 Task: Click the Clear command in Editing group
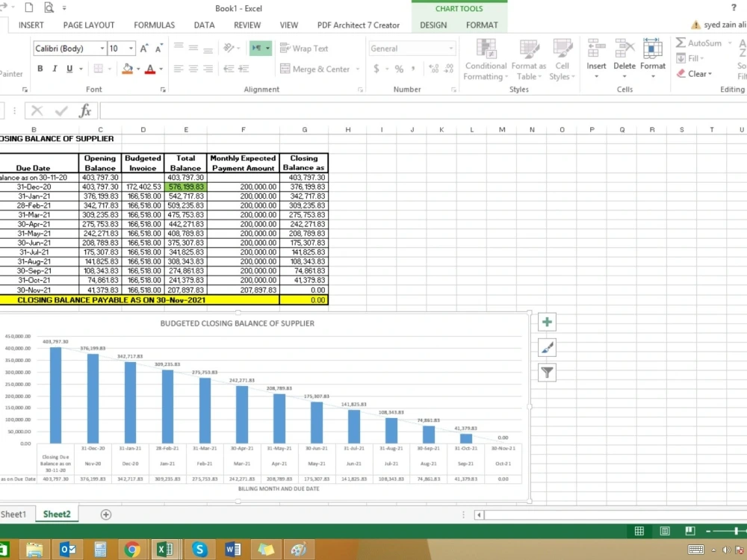tap(695, 73)
